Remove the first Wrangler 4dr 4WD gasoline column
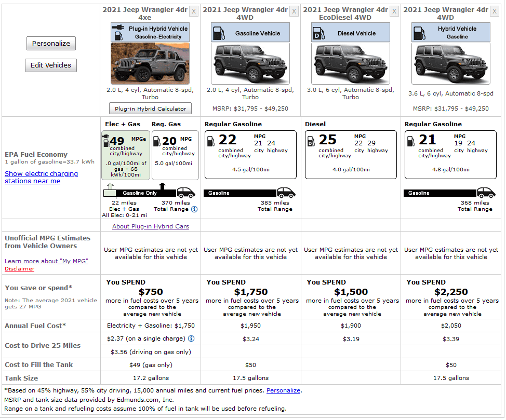 [294, 11]
